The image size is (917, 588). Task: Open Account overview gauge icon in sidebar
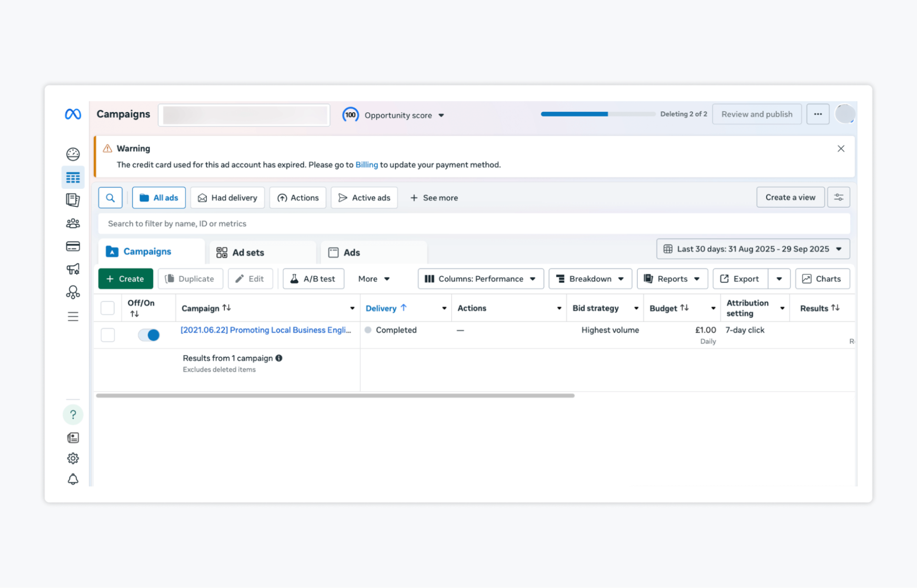[x=73, y=154]
